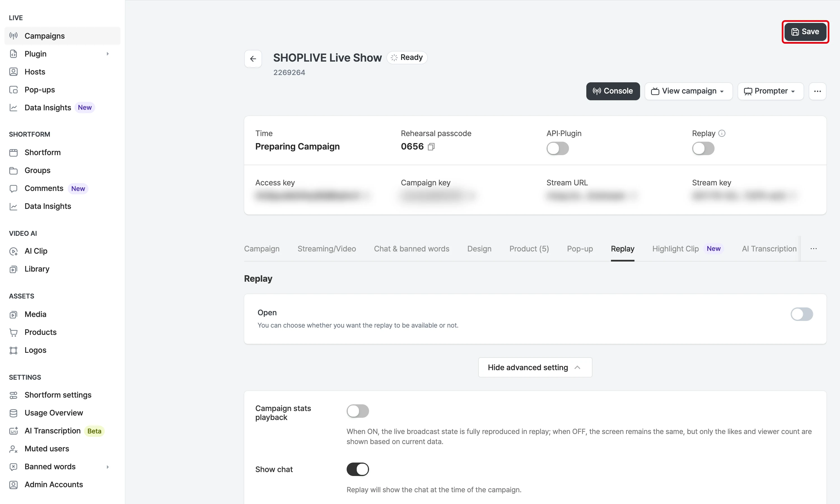Expand the Banned words submenu
This screenshot has height=504, width=840.
coord(108,467)
